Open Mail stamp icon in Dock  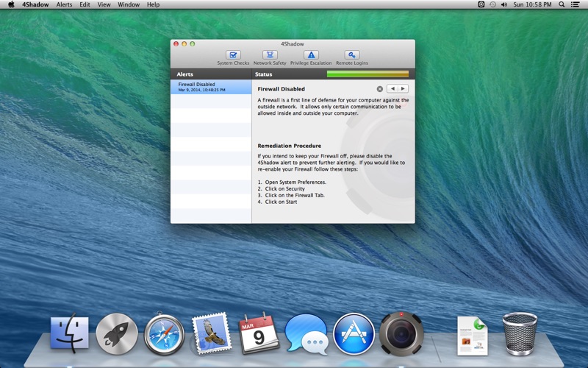211,333
